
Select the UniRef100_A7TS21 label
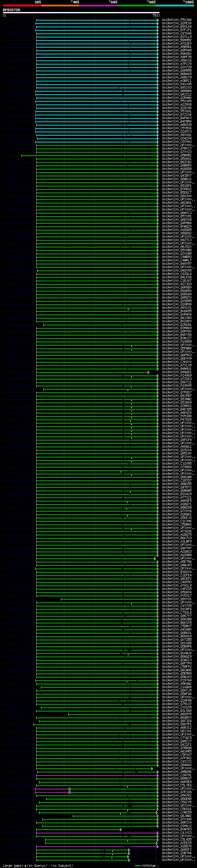point(177,497)
